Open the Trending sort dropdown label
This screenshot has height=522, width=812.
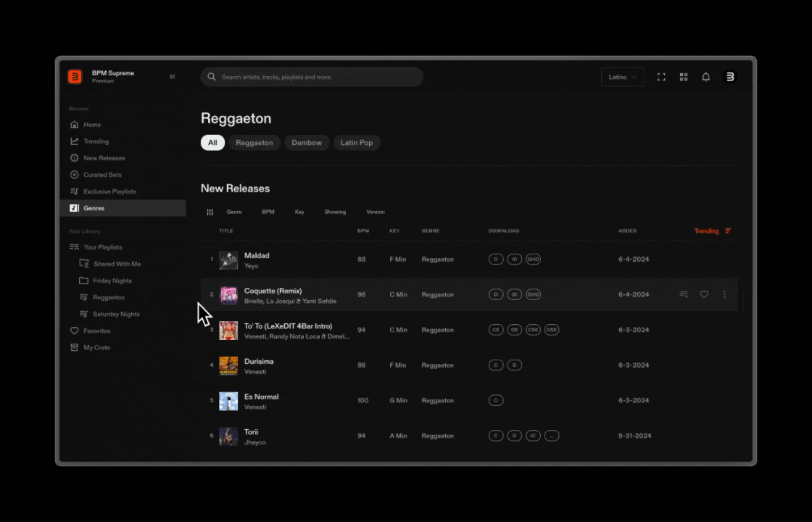tap(706, 231)
